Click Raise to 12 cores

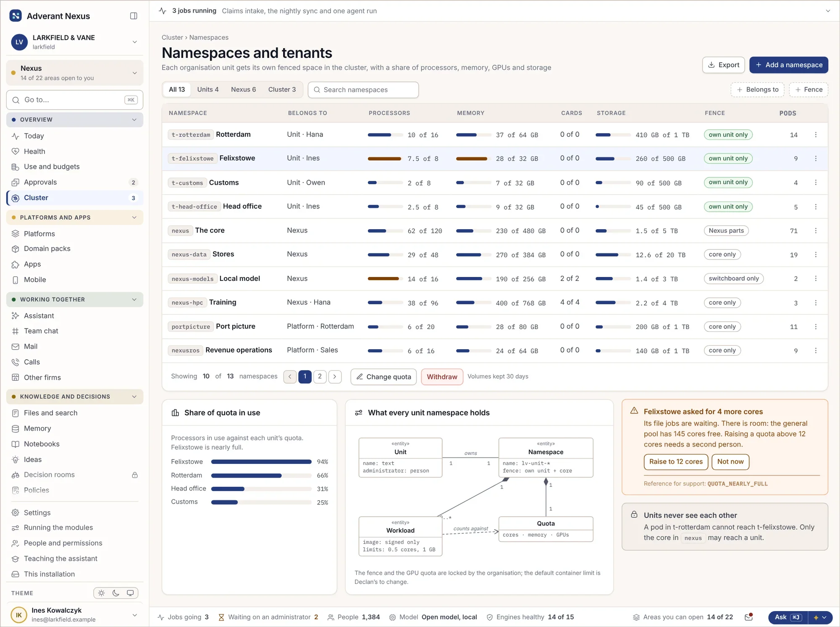(676, 462)
